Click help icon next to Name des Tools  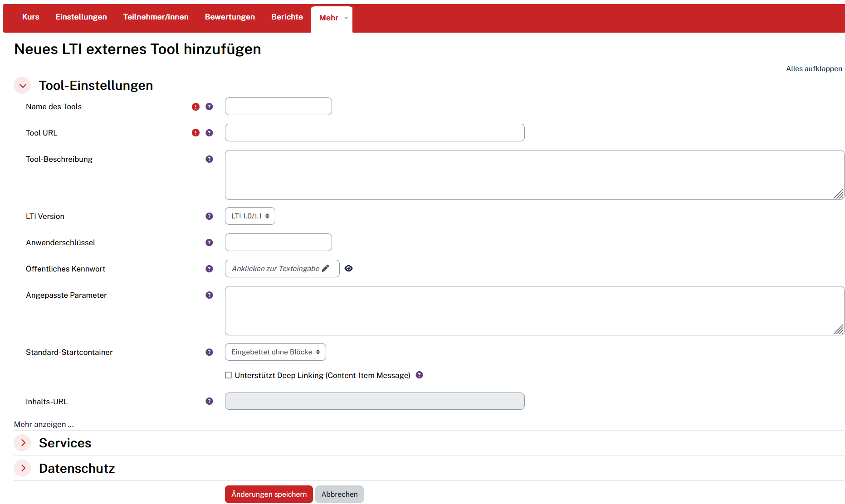209,107
